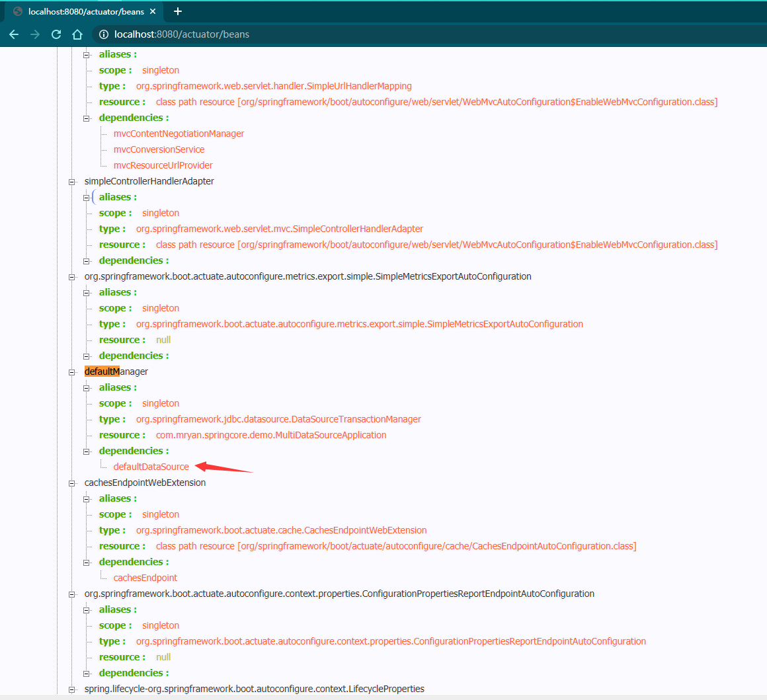767x700 pixels.
Task: Open a new browser tab with plus icon
Action: [x=178, y=11]
